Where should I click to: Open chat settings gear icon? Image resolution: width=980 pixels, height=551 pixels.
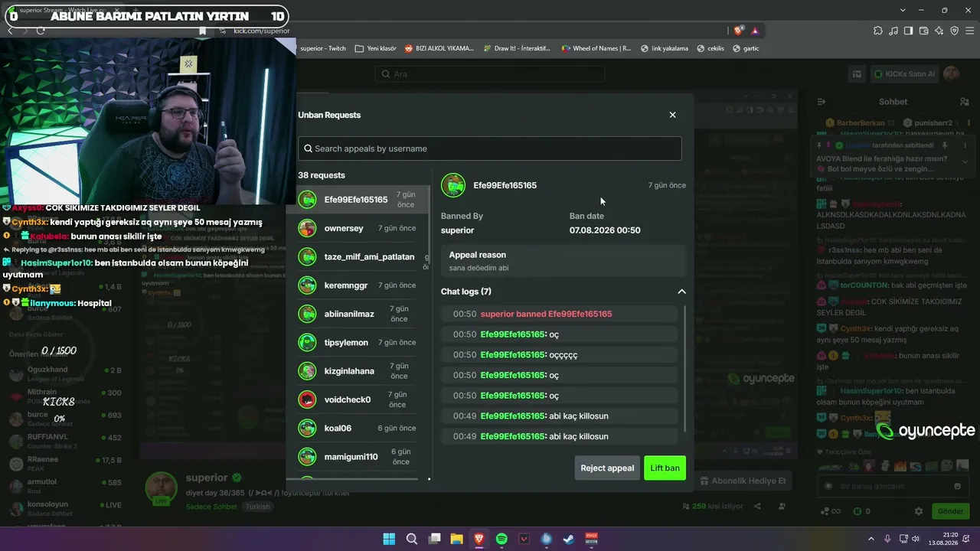tap(919, 511)
